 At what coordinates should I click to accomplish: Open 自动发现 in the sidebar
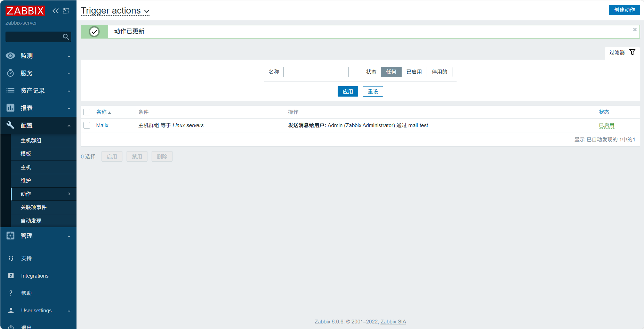click(x=43, y=221)
